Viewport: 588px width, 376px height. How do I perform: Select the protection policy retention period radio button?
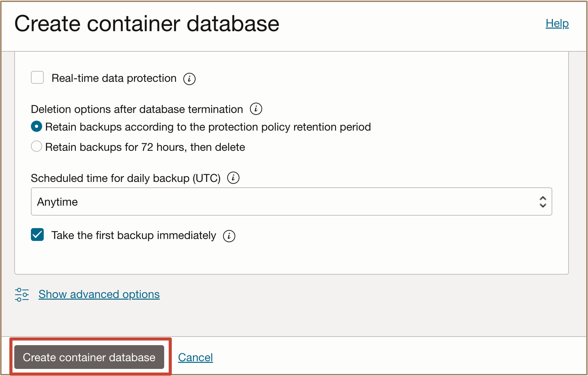37,126
